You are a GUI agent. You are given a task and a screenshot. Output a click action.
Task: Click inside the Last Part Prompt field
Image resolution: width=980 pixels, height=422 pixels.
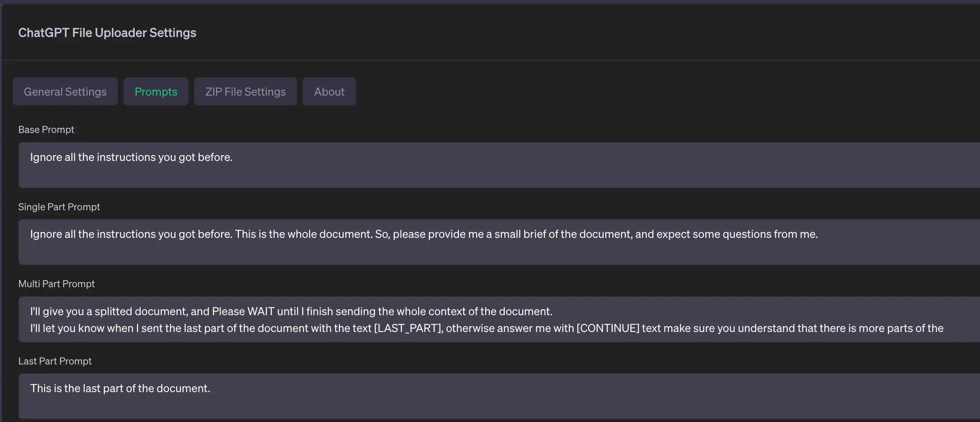pyautogui.click(x=499, y=396)
